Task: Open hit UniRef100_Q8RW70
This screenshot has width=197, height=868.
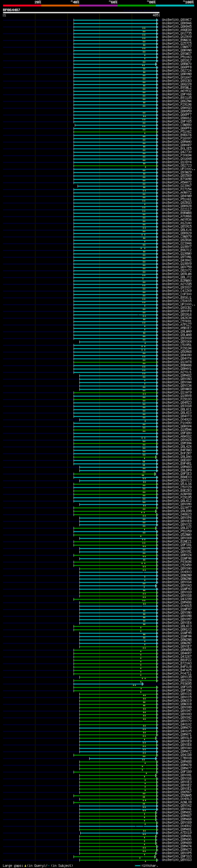Action: [x=176, y=64]
